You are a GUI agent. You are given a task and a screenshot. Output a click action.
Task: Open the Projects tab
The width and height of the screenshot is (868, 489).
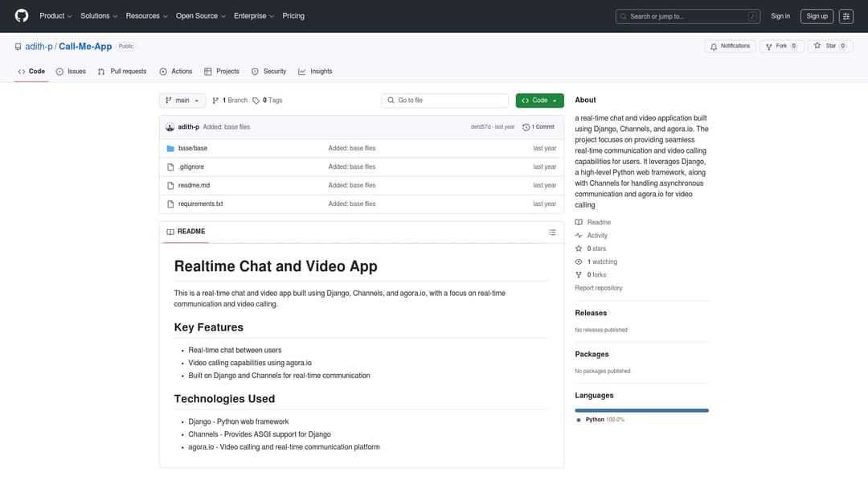pos(222,72)
